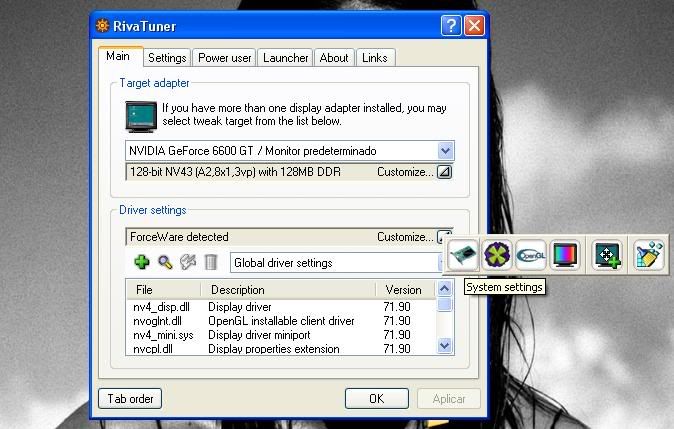
Task: Click Customize arrow beside ForceWare detected
Action: (441, 236)
